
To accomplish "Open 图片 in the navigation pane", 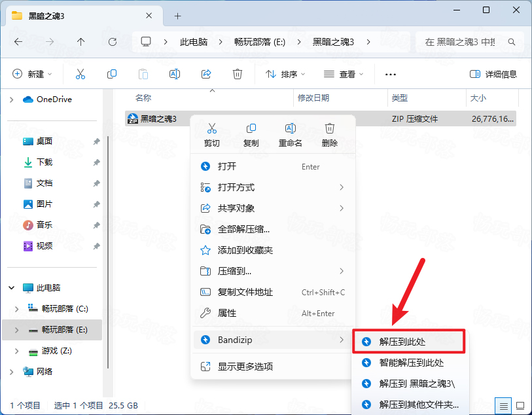I will pos(44,204).
